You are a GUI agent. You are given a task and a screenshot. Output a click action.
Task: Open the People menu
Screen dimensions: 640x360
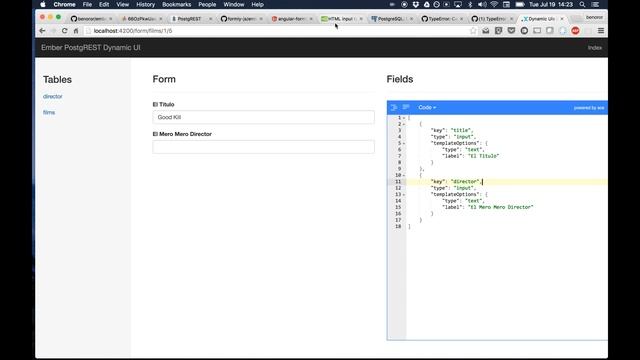click(207, 4)
